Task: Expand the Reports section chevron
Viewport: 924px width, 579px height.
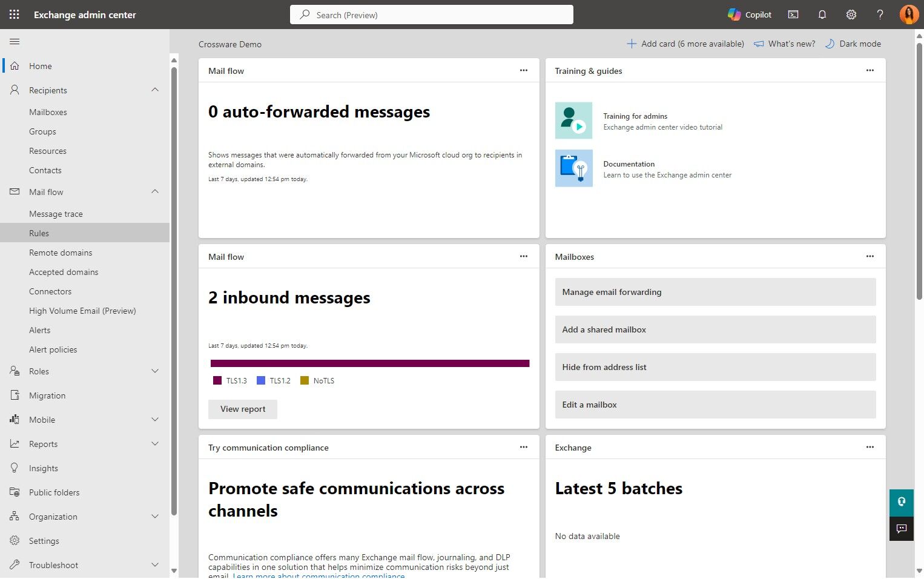Action: (x=155, y=444)
